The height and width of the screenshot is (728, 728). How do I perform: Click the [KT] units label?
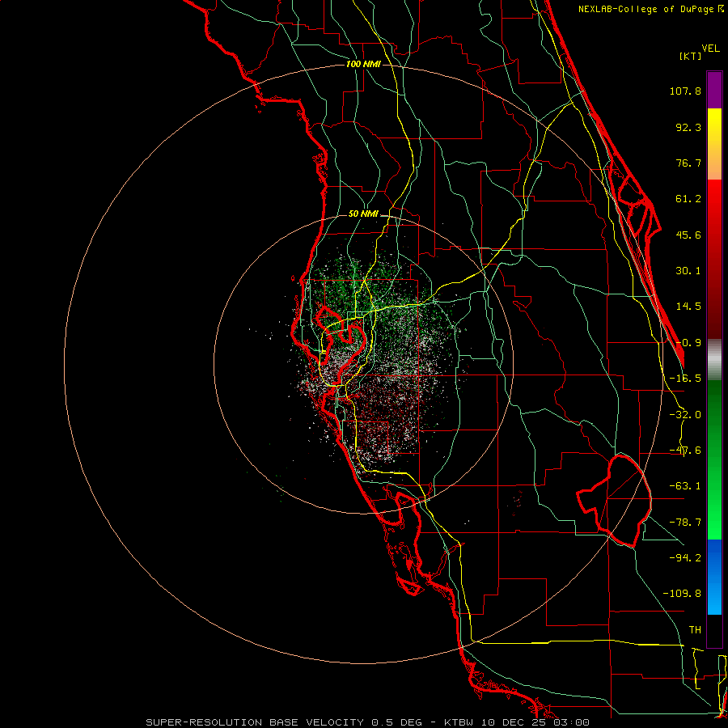(690, 56)
